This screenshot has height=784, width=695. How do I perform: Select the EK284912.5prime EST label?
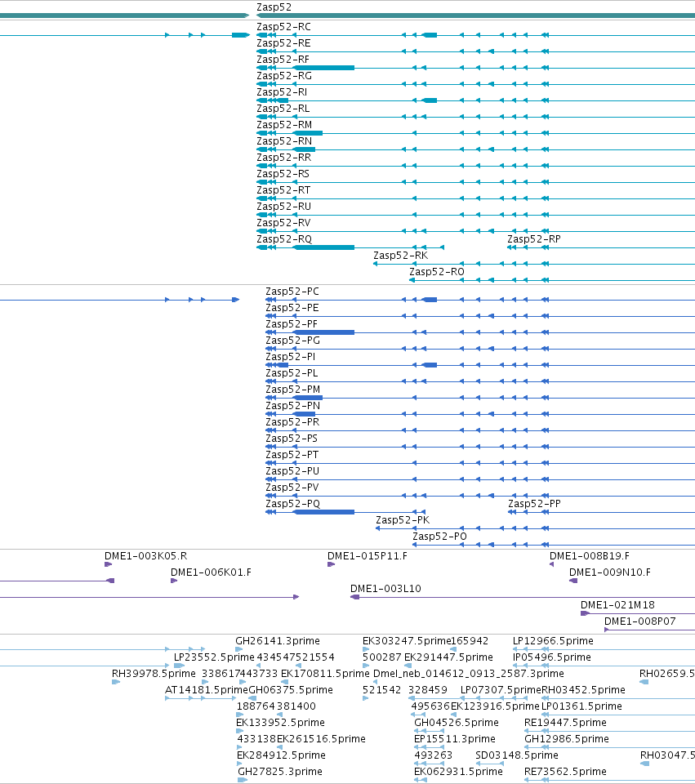click(x=281, y=755)
